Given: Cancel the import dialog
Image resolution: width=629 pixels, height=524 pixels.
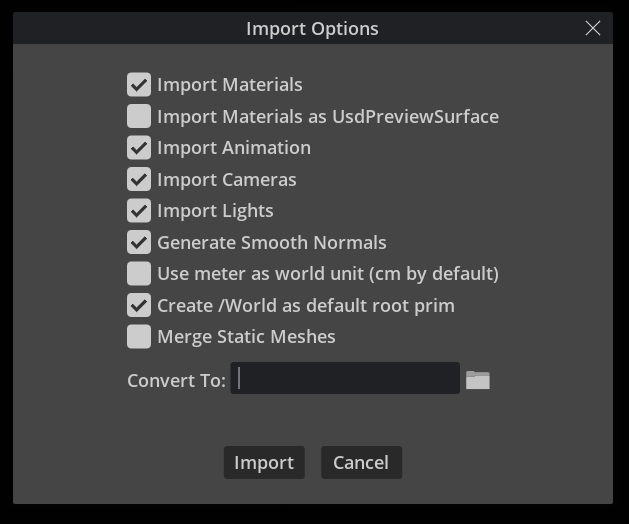Looking at the screenshot, I should click(x=361, y=462).
